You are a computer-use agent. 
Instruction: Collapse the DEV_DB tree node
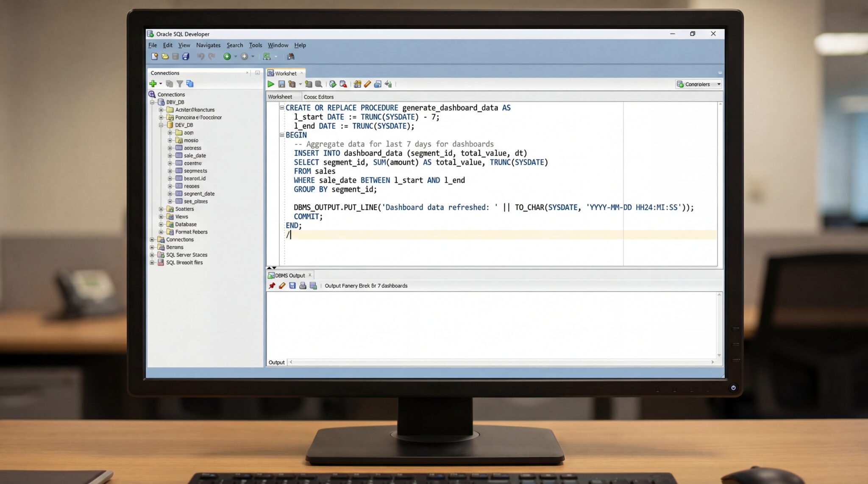(161, 125)
